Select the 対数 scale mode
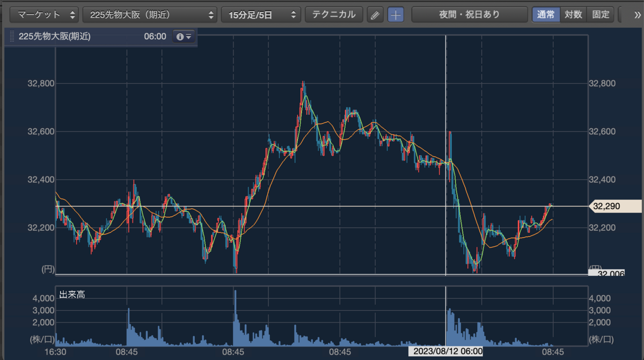This screenshot has height=360, width=644. tap(574, 14)
